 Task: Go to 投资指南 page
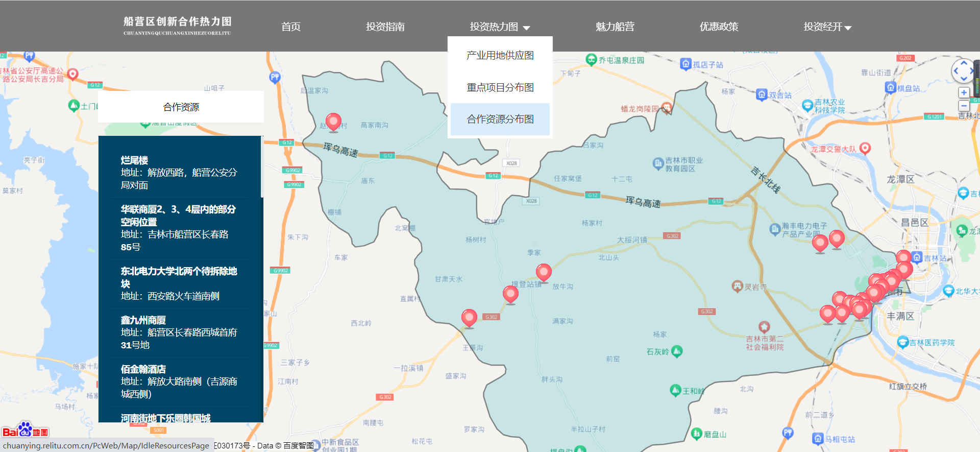coord(385,27)
